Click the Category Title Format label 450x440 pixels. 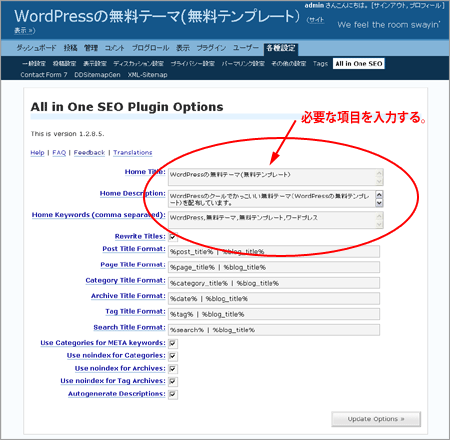point(125,280)
